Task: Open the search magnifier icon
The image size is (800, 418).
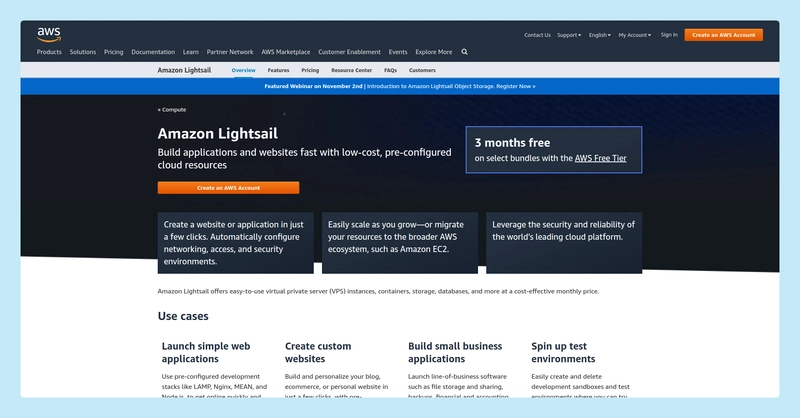Action: 464,52
